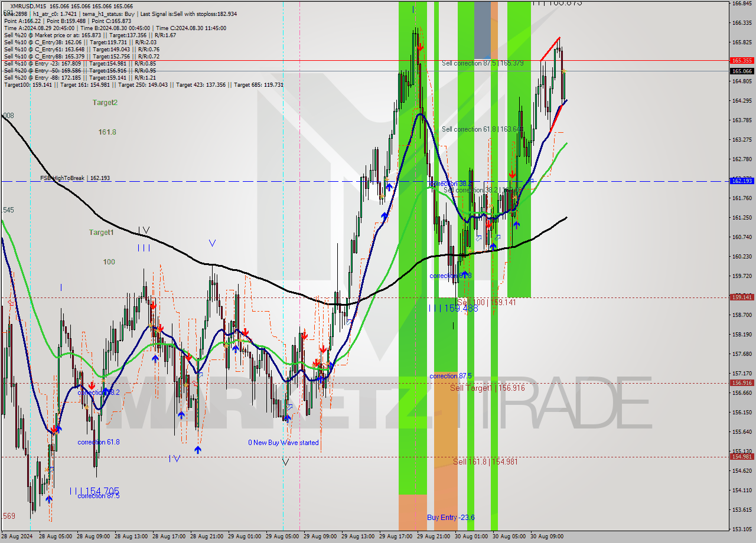Select the 'Sell Target1 | 156.916' label
The height and width of the screenshot is (543, 756).
[x=487, y=388]
